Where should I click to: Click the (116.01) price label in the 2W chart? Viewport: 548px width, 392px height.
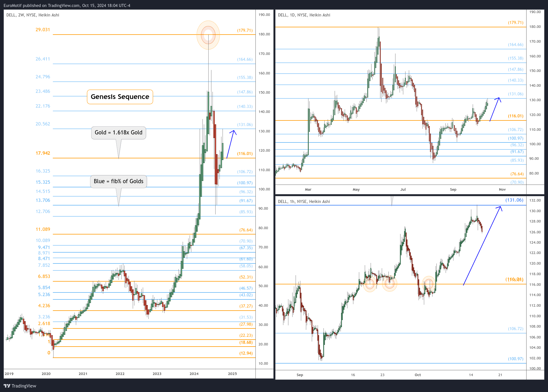(245, 154)
